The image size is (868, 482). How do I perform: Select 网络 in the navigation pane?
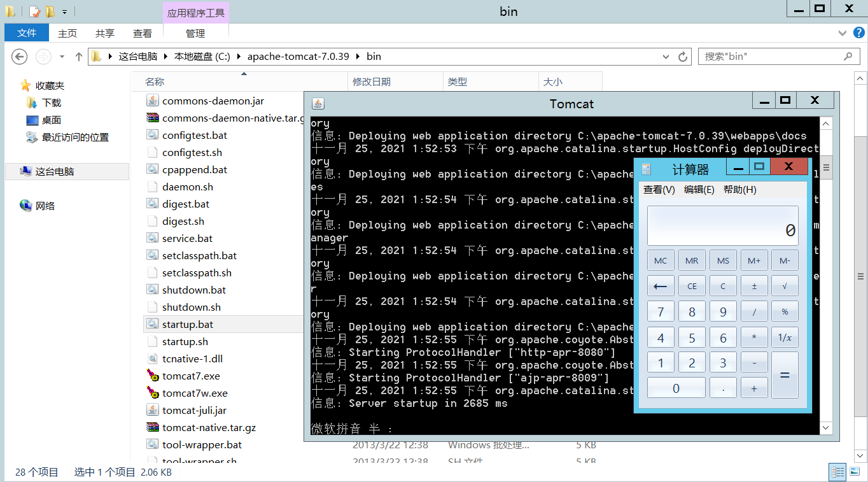[x=45, y=206]
